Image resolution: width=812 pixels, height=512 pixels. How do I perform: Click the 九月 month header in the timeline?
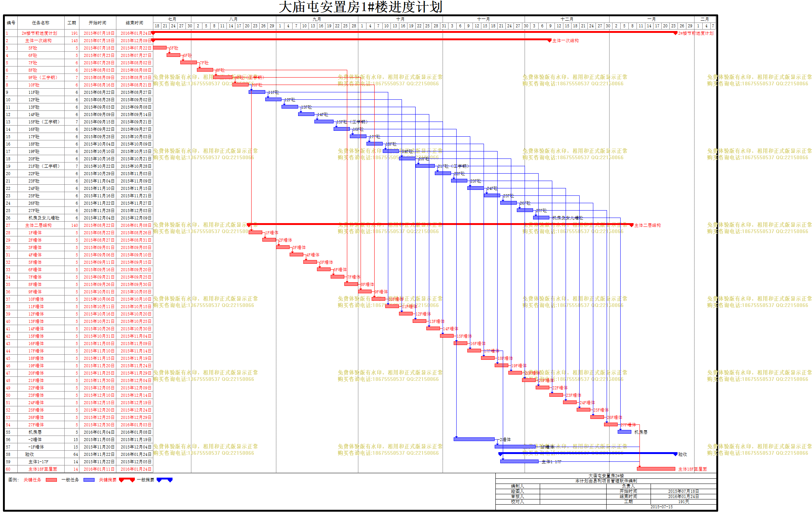(317, 19)
